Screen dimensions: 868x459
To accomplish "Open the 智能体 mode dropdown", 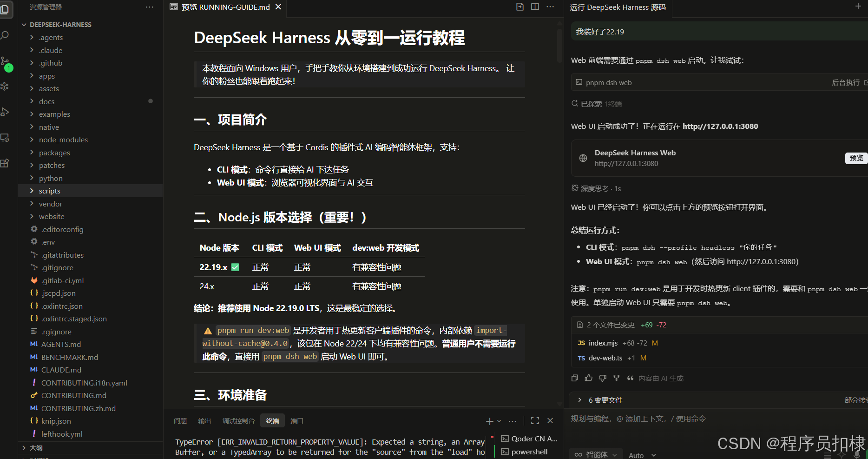I will (x=596, y=455).
